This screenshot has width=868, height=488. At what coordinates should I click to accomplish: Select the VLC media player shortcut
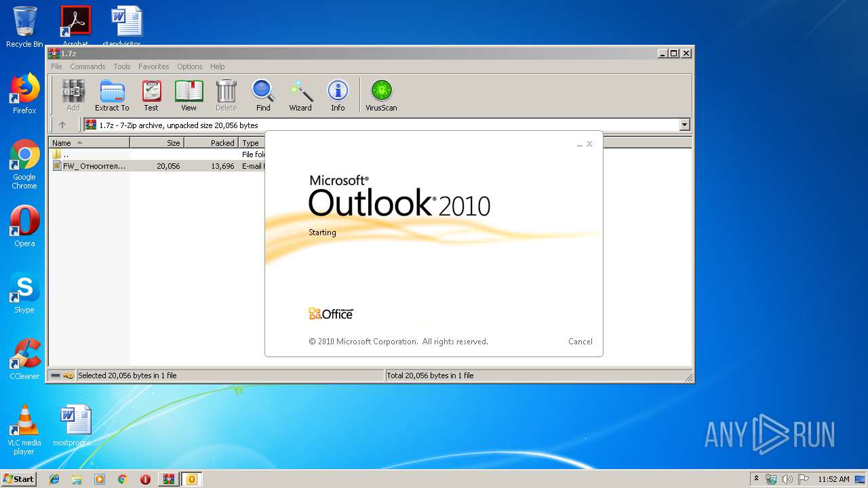coord(24,430)
